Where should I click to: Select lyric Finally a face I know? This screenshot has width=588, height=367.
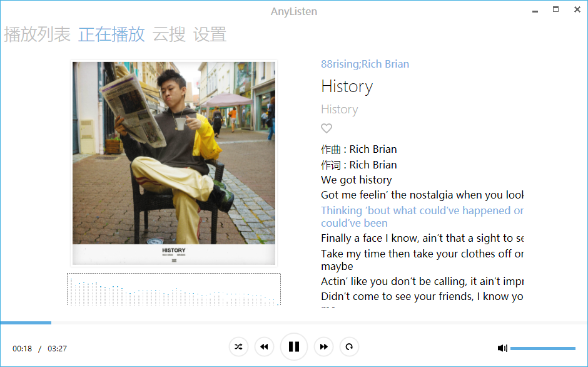pyautogui.click(x=422, y=238)
